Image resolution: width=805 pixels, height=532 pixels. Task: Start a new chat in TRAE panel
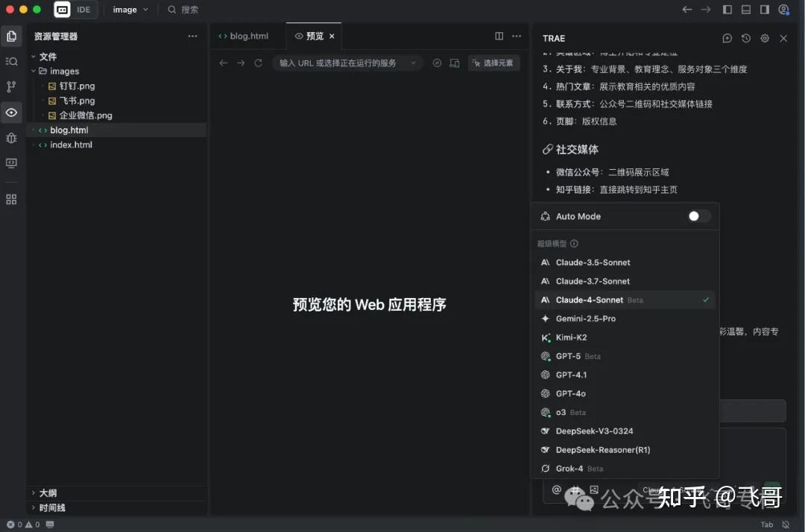(727, 39)
